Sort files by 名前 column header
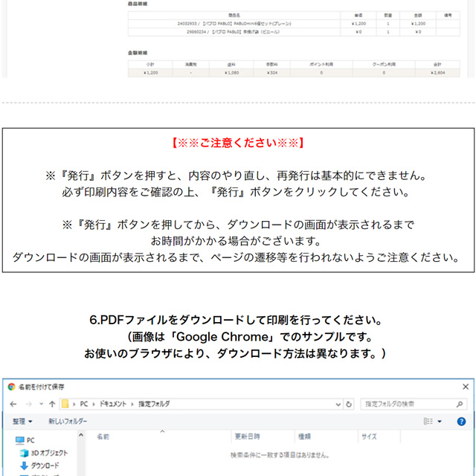Screen dimensions: 476x476 pyautogui.click(x=103, y=437)
